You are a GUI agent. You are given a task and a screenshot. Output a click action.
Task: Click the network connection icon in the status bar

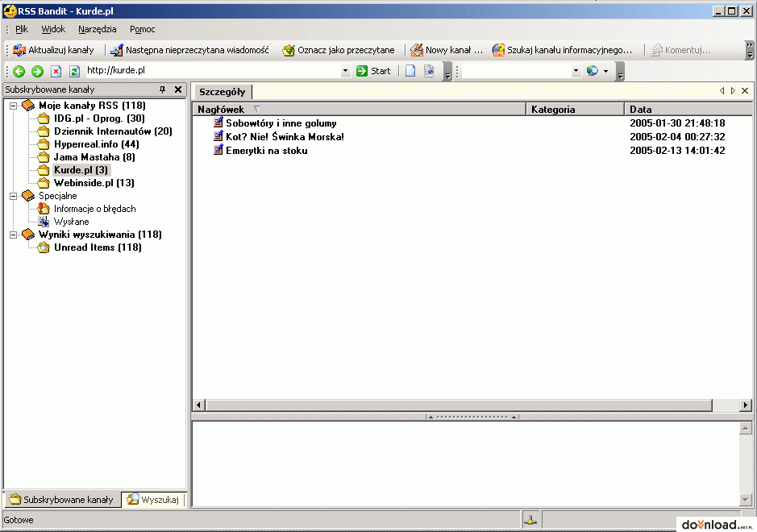pyautogui.click(x=530, y=520)
